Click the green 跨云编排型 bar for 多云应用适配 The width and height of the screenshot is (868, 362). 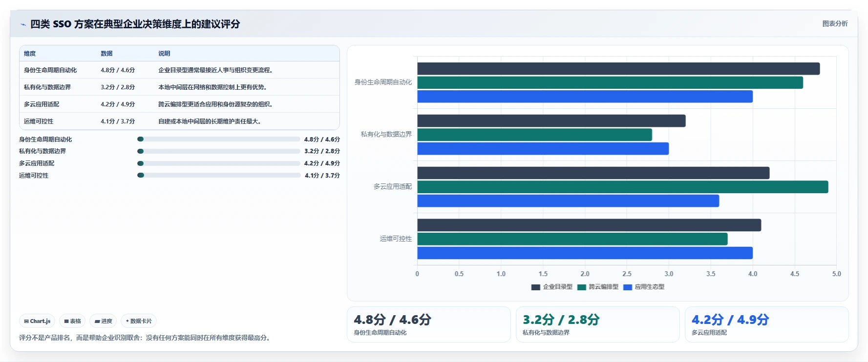[623, 187]
